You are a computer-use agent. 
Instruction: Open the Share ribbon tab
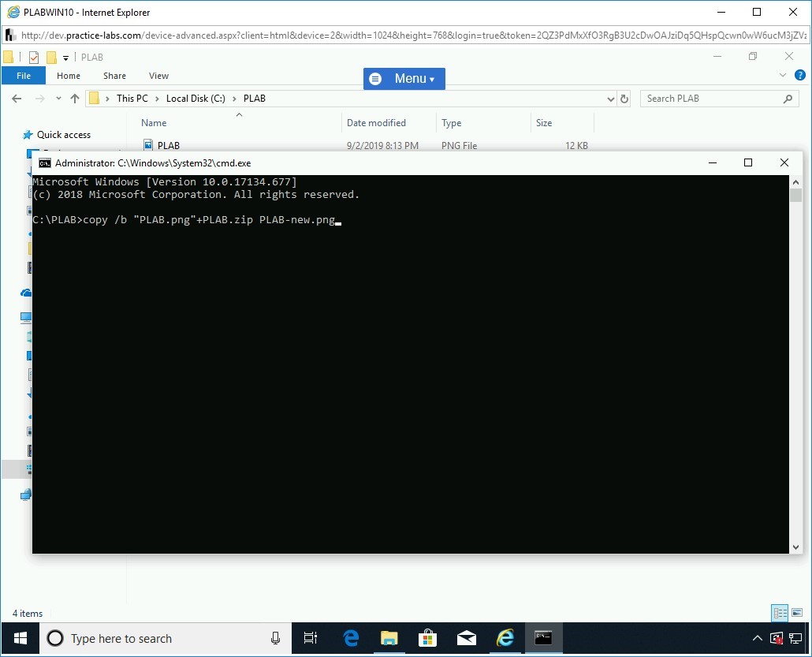tap(114, 76)
